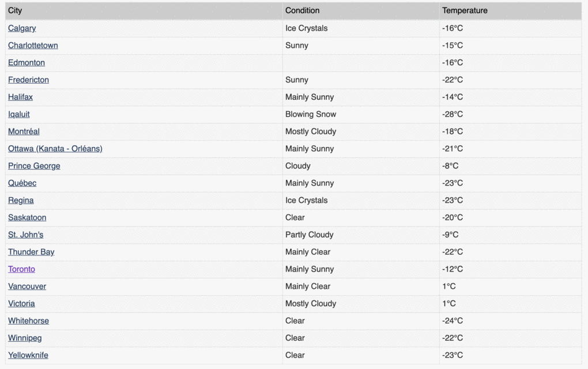Screen dimensions: 588x369
Task: Click the Québec link
Action: pos(22,183)
